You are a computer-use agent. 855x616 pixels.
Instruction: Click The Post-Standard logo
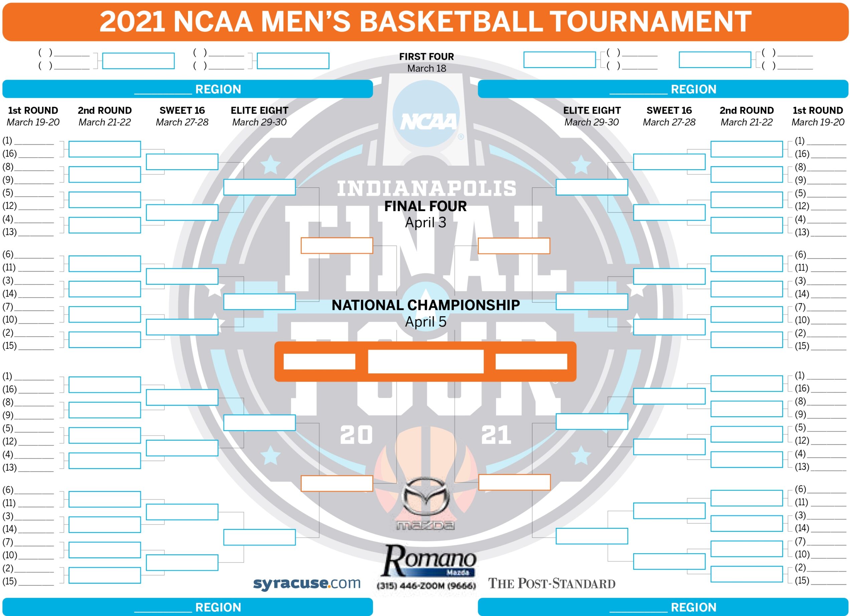(x=551, y=584)
